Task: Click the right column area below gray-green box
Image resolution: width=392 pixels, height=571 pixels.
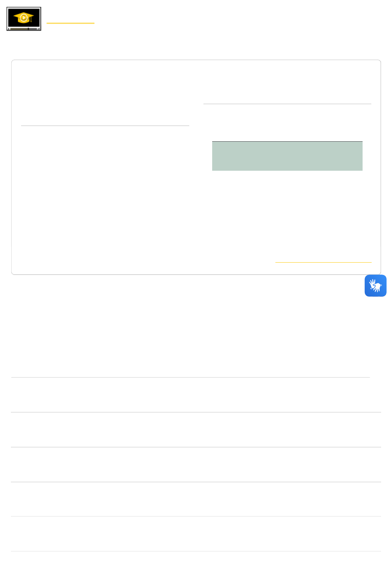Action: coord(287,211)
